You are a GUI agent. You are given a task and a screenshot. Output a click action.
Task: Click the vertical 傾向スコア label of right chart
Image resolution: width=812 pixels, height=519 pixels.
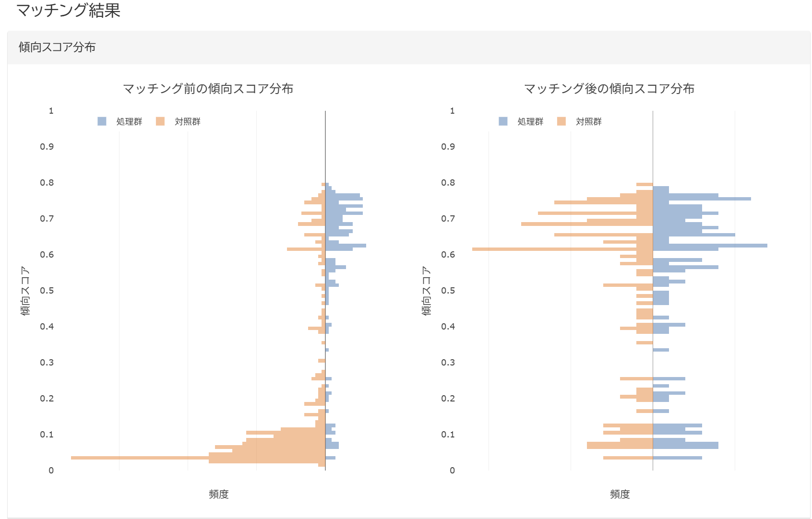pos(427,291)
